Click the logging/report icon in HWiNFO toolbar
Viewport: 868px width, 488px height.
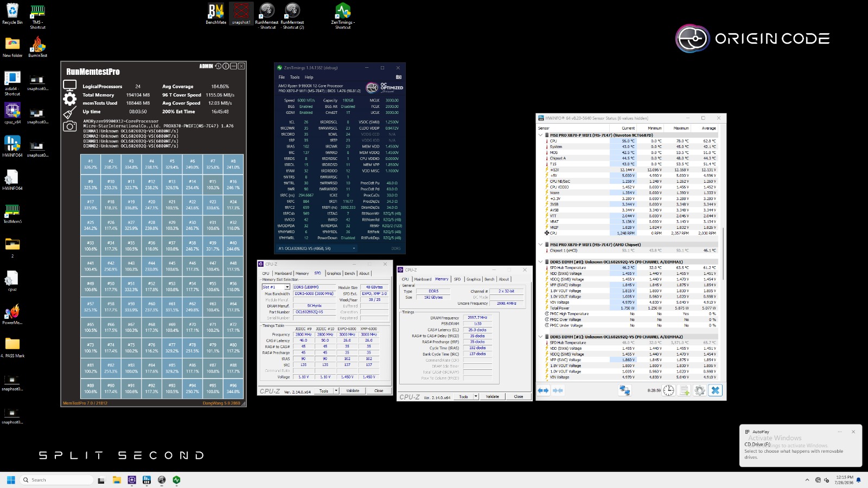pyautogui.click(x=684, y=390)
